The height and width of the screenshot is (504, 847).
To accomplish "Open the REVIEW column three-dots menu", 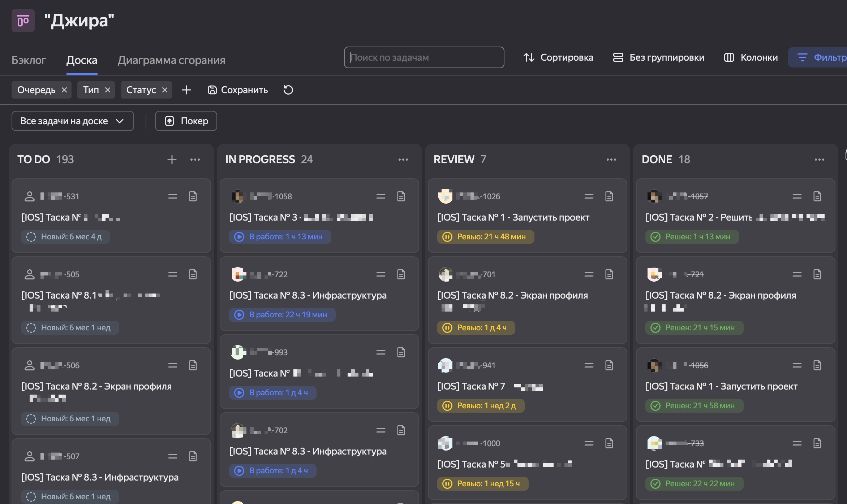I will (611, 160).
